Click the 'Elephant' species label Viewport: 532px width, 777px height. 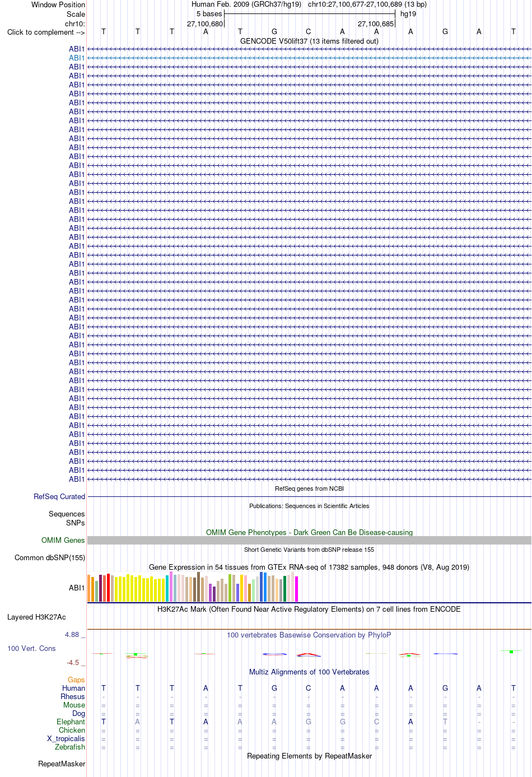pos(71,722)
